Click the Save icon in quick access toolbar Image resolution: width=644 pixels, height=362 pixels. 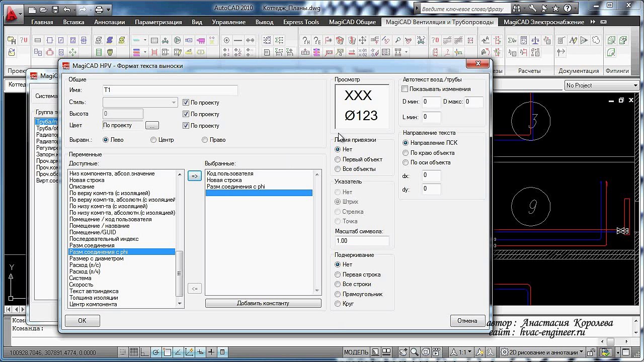pos(55,10)
